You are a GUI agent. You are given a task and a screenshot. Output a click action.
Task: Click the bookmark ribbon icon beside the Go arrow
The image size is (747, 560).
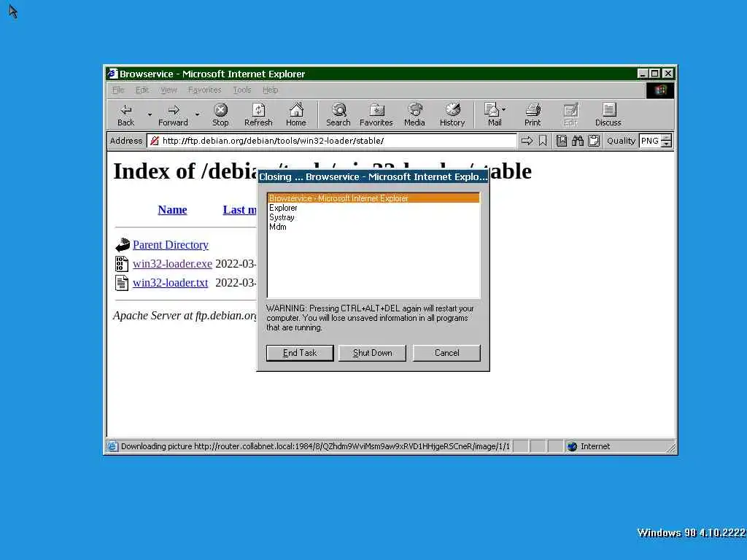click(543, 141)
